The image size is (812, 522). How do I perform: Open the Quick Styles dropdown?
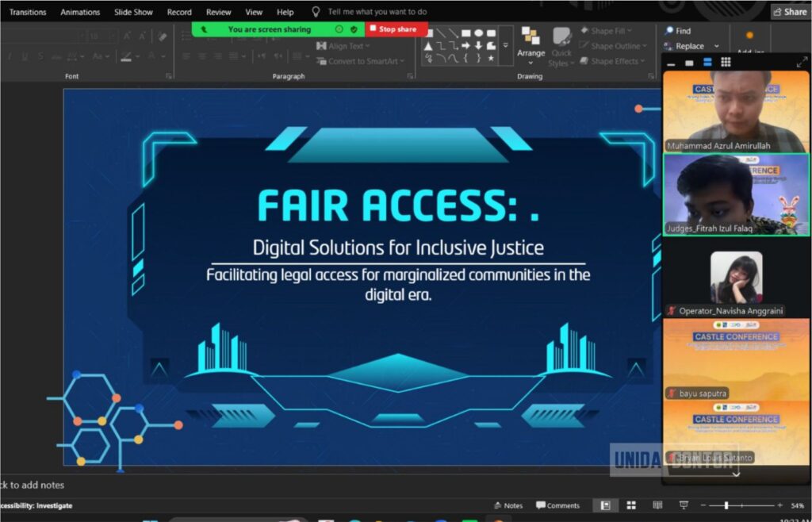pyautogui.click(x=561, y=48)
